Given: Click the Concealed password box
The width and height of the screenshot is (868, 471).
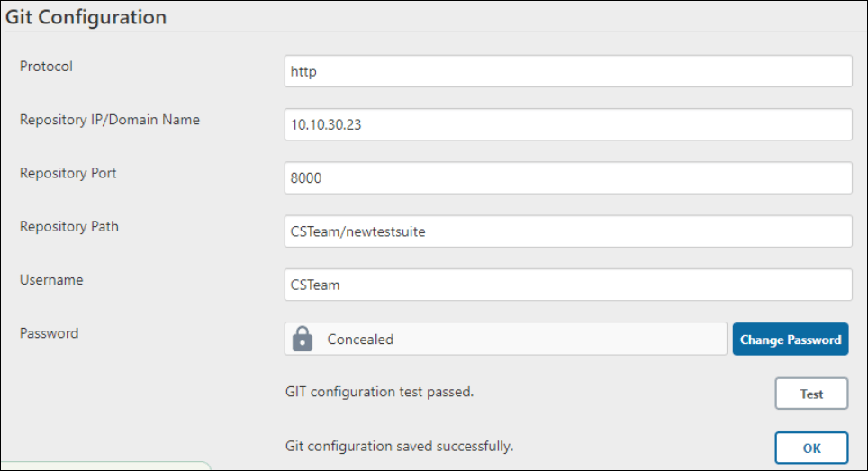Looking at the screenshot, I should pyautogui.click(x=505, y=339).
